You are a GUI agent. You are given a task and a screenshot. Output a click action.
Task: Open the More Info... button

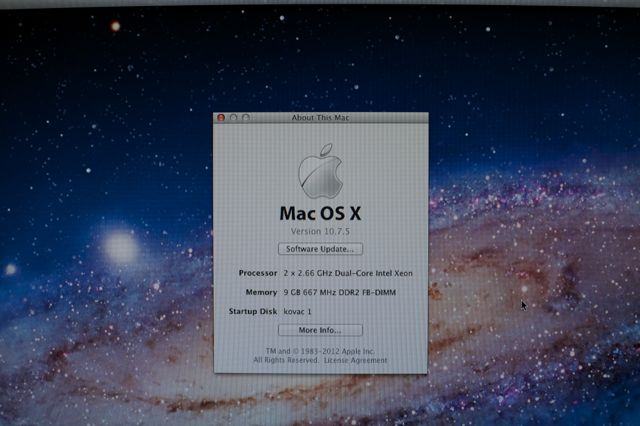tap(320, 330)
